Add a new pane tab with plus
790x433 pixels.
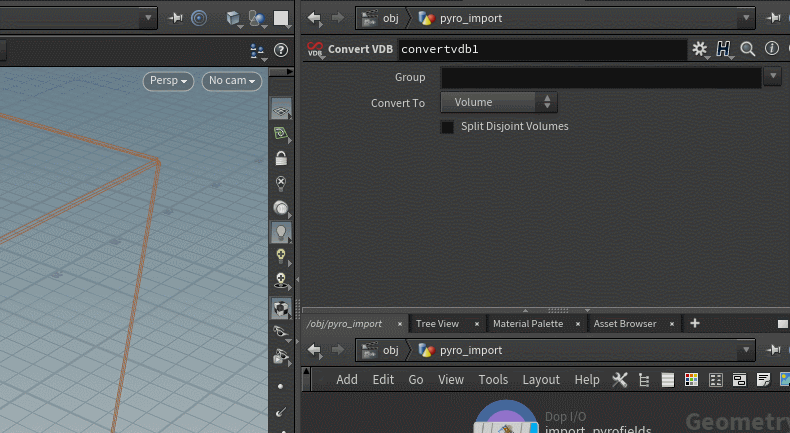pos(695,323)
